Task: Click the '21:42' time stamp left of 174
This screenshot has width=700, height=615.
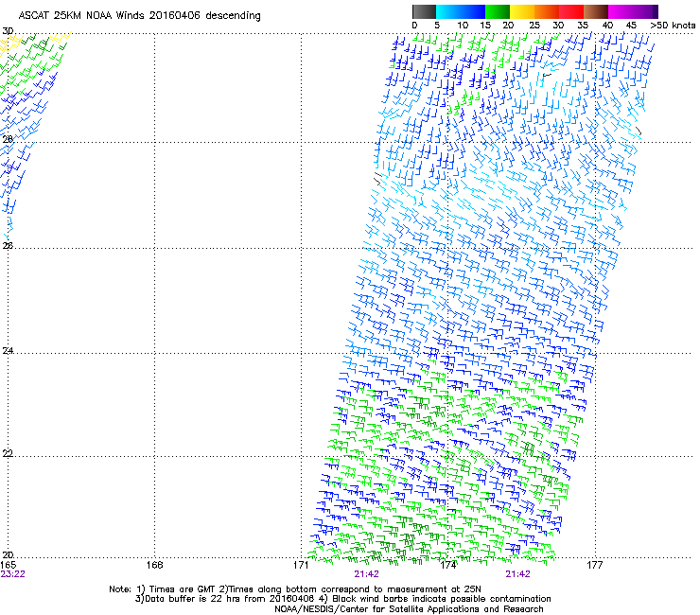Action: (366, 574)
